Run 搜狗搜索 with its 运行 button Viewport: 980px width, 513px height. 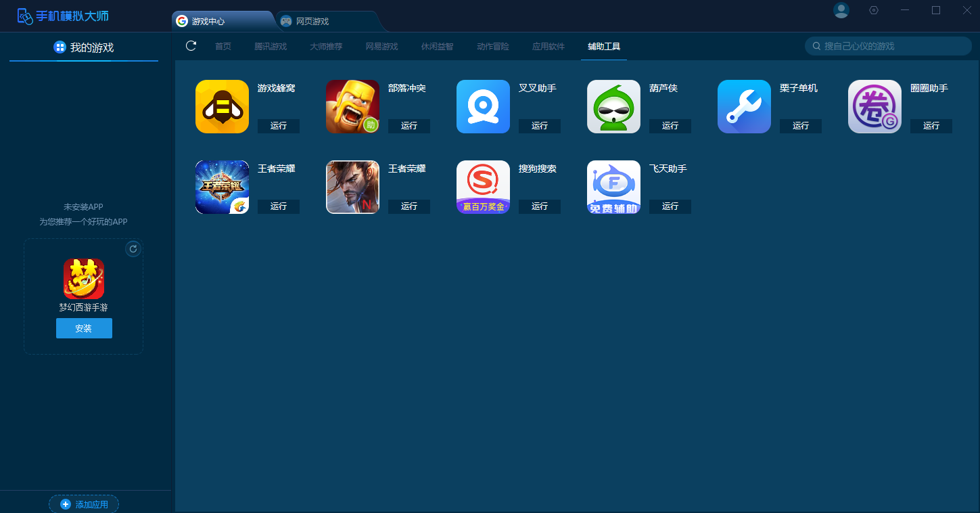[540, 206]
